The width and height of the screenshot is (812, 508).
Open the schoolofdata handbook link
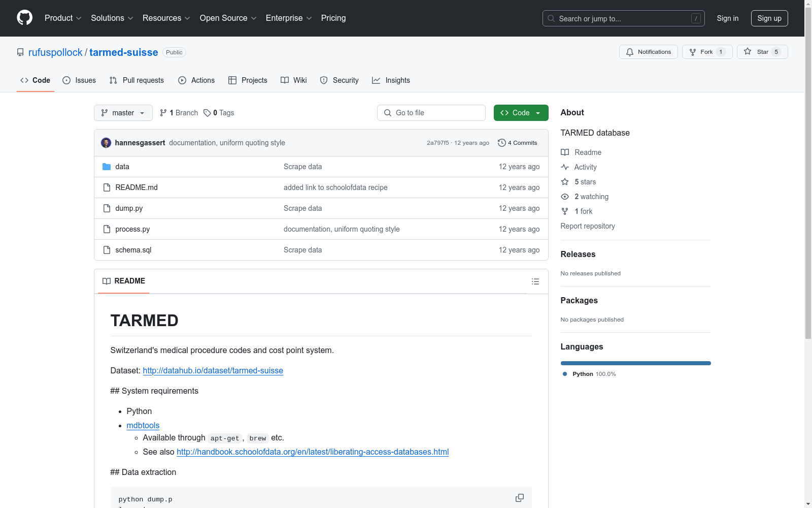[x=313, y=452]
